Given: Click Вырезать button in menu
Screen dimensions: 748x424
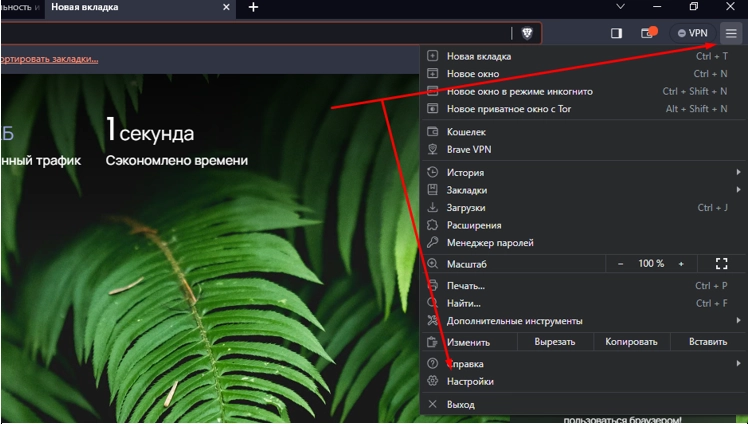Looking at the screenshot, I should pyautogui.click(x=555, y=342).
